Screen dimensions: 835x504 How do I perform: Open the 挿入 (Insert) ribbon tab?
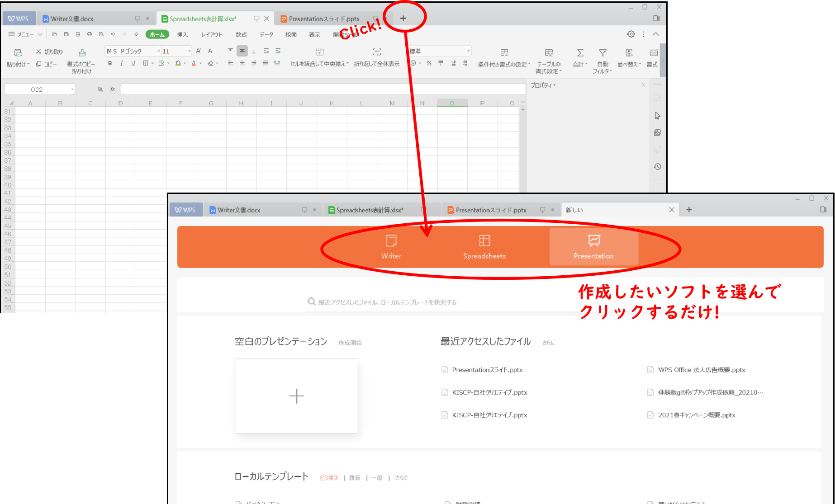pos(182,34)
